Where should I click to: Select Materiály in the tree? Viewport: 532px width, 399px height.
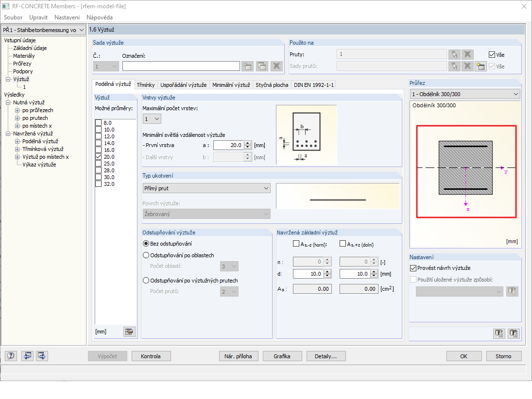coord(24,56)
